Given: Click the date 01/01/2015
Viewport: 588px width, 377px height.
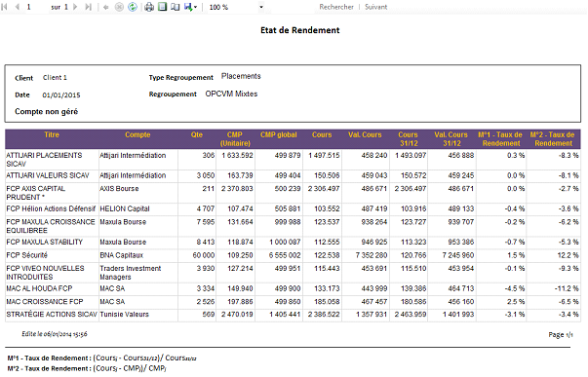Looking at the screenshot, I should [61, 95].
